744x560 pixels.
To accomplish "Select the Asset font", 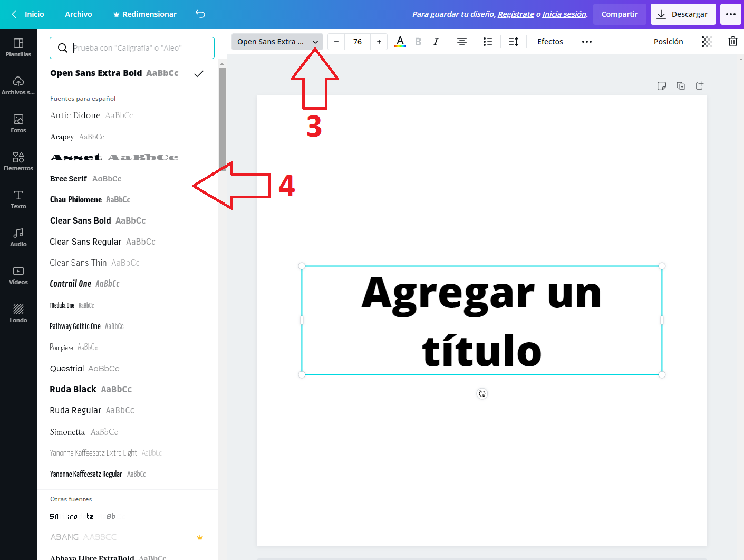I will [x=128, y=158].
